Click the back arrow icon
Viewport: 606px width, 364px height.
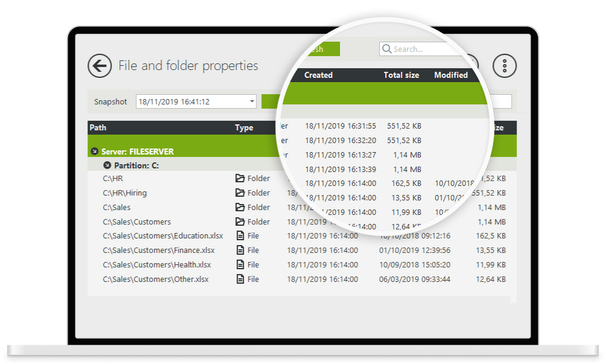[x=100, y=66]
